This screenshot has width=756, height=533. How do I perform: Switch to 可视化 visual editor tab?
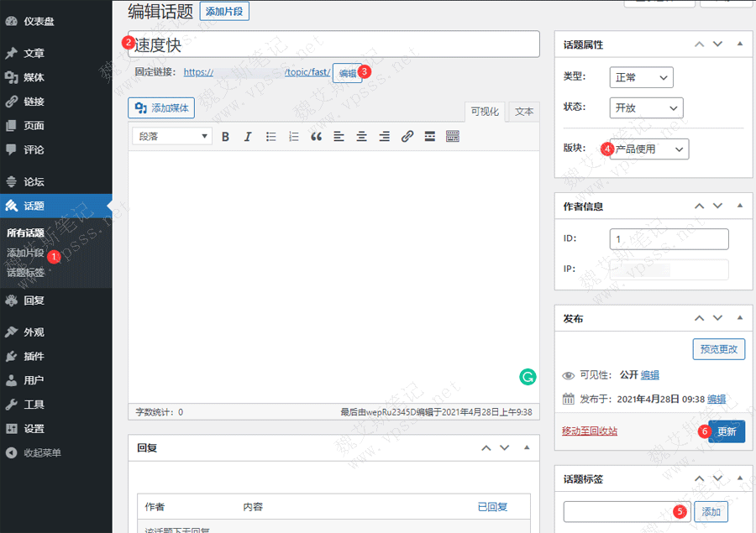click(485, 112)
